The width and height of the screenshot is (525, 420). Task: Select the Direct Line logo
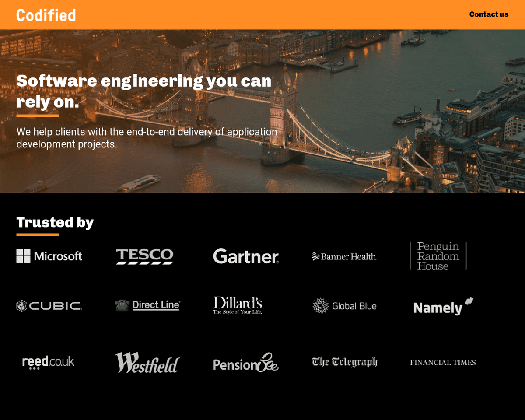147,305
